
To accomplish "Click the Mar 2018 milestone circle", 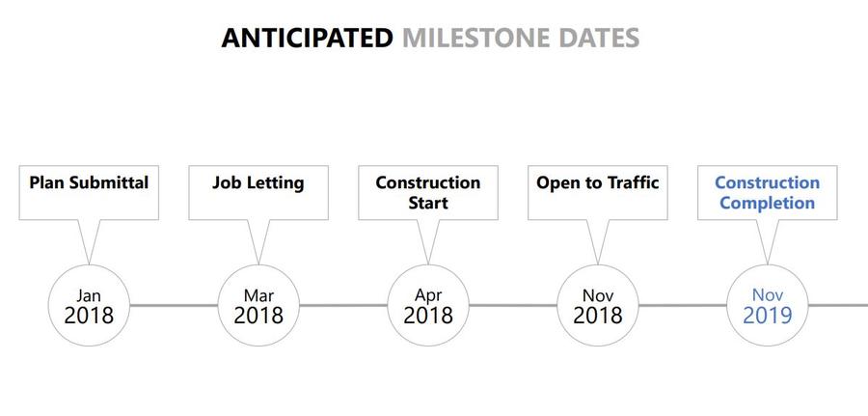I will pyautogui.click(x=258, y=305).
